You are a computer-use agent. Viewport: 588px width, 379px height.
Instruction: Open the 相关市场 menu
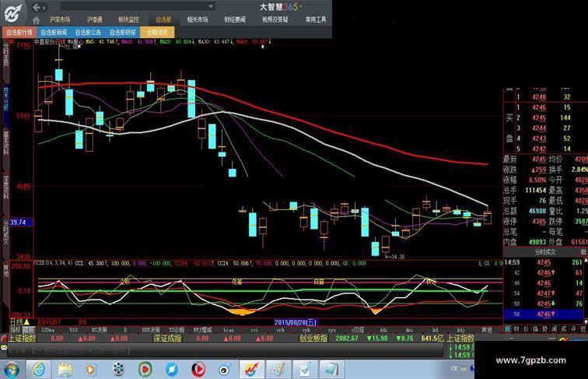click(198, 19)
